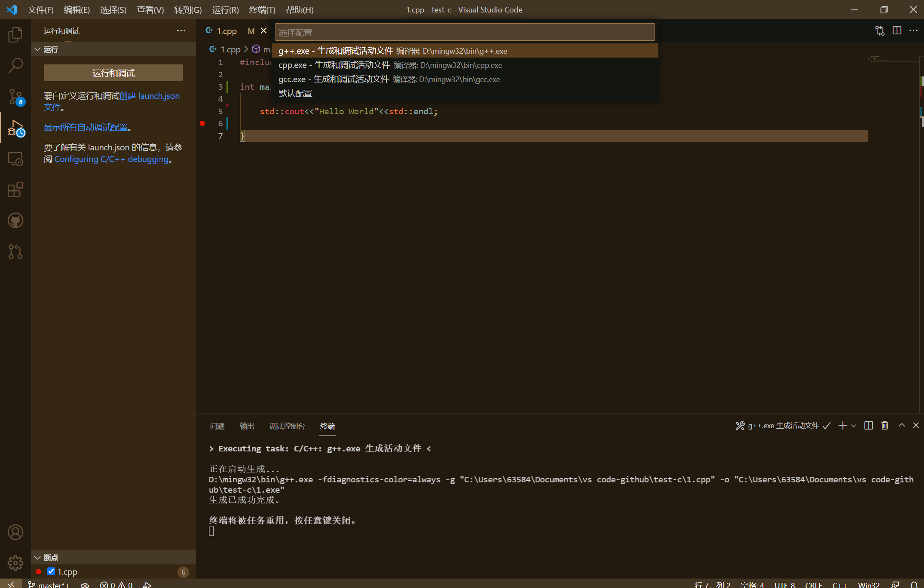Switch to the 调试控制台 tab
The image size is (924, 588).
click(287, 426)
